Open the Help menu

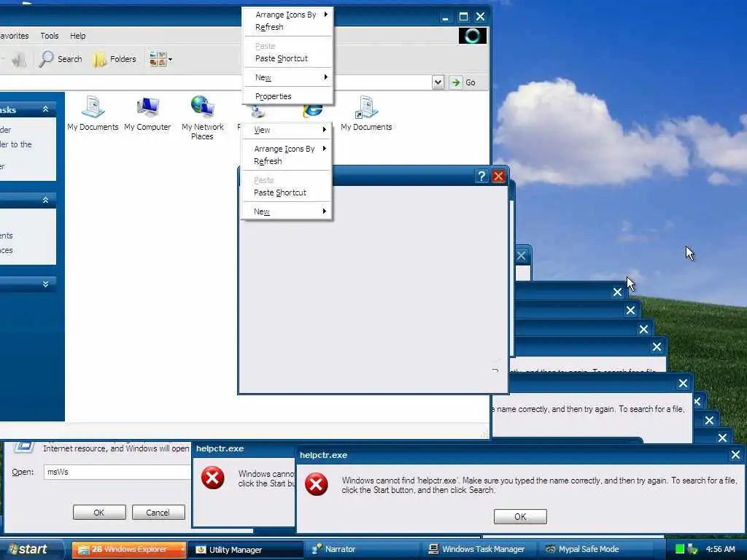[77, 36]
